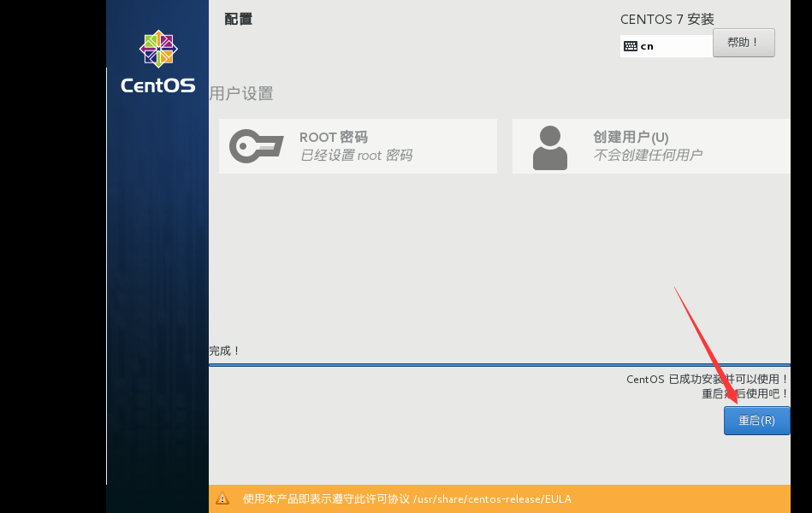Click the EULA license notice text
812x513 pixels.
[x=407, y=499]
